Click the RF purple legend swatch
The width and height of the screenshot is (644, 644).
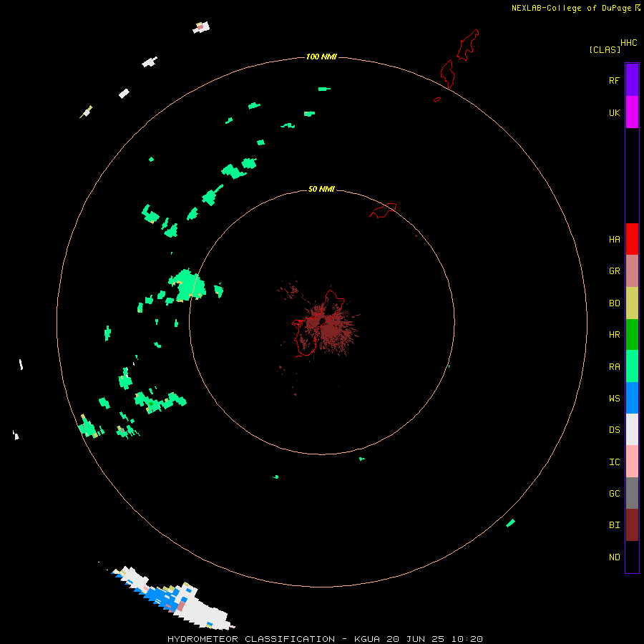click(632, 80)
